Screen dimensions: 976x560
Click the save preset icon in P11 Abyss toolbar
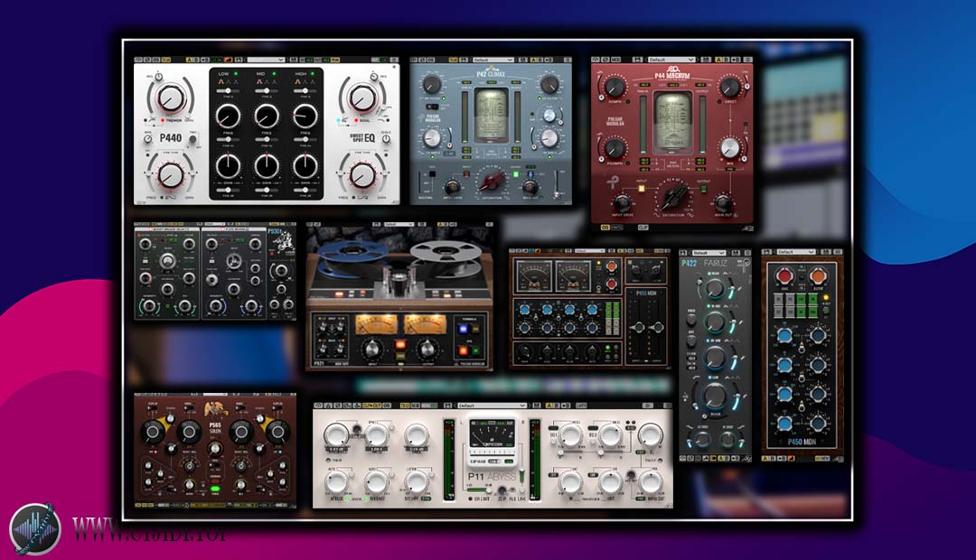[x=447, y=406]
